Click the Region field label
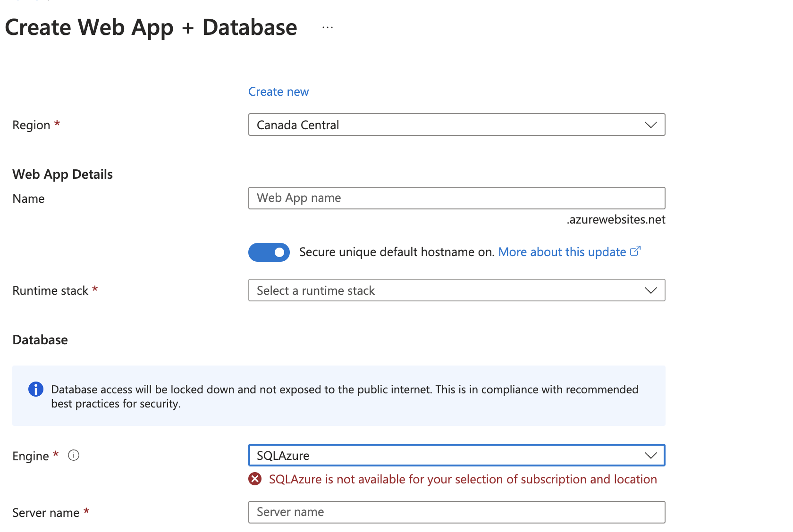The height and width of the screenshot is (532, 793). [31, 125]
